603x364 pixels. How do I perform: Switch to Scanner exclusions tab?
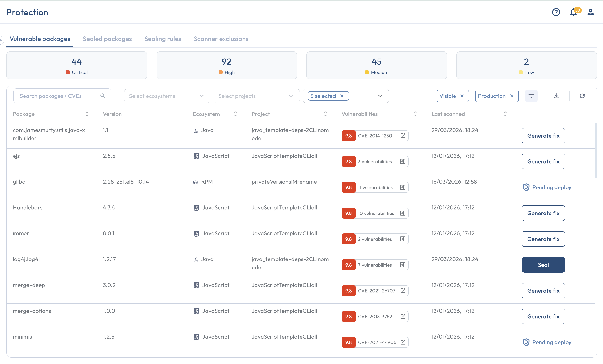[x=221, y=39]
